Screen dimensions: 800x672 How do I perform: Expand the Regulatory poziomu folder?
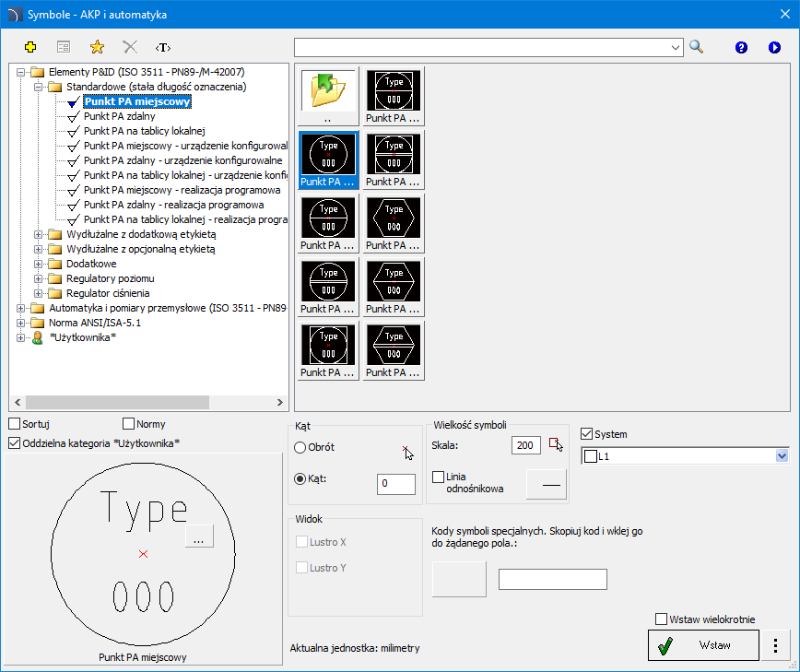point(39,278)
